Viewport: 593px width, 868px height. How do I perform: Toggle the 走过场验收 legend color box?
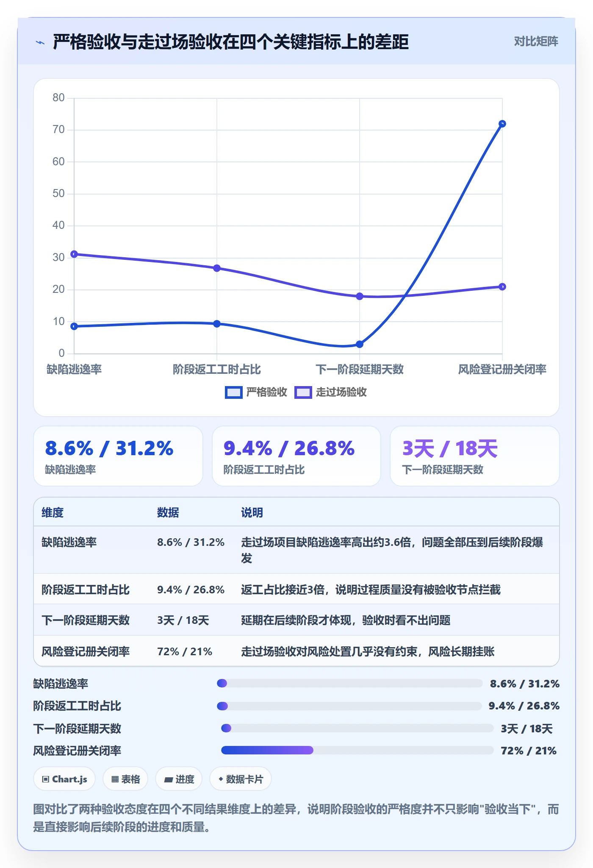point(303,392)
